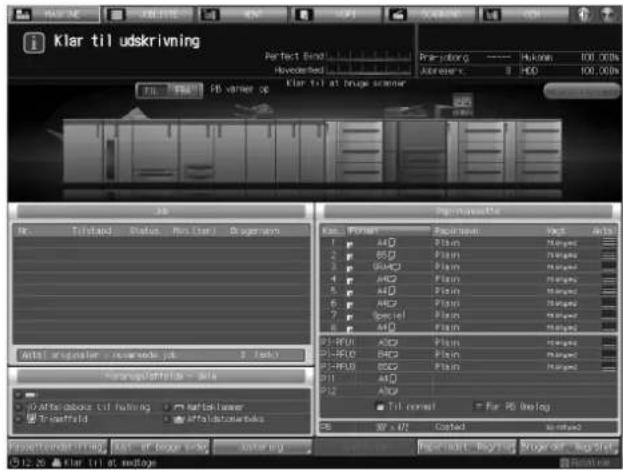Open the HENT tab
The image size is (623, 470).
click(x=243, y=15)
